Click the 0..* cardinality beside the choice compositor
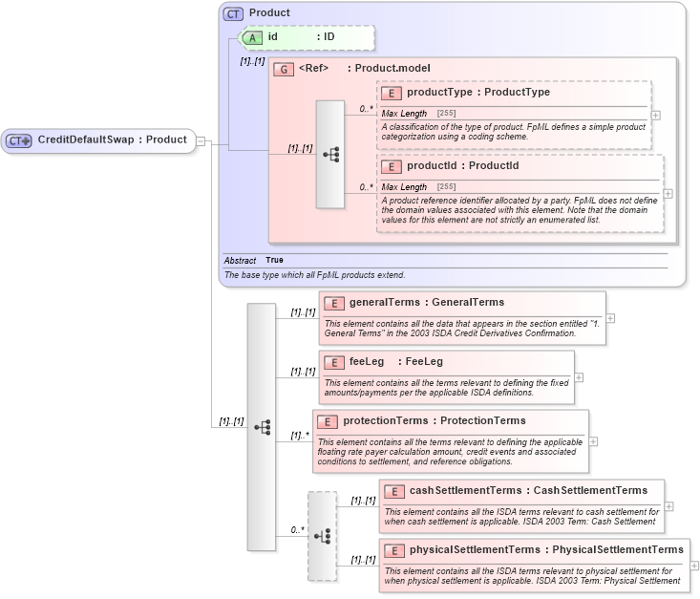The height and width of the screenshot is (599, 700). coord(297,530)
